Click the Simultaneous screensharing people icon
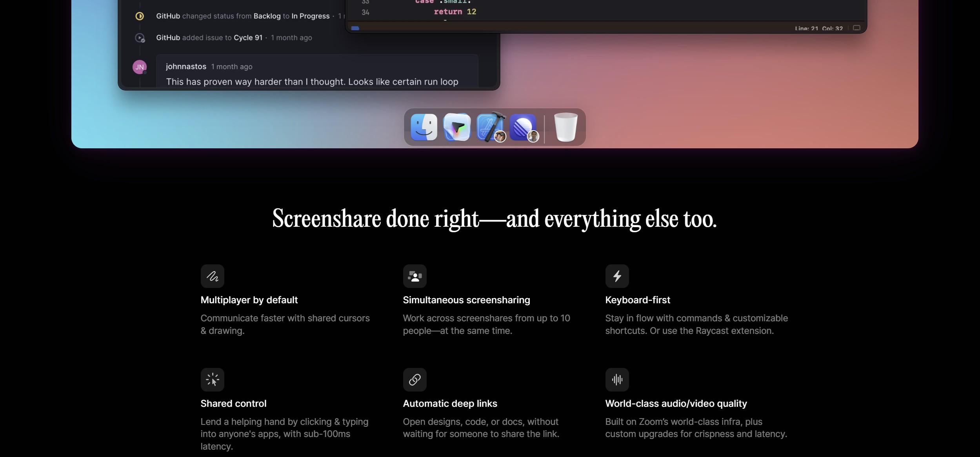Screen dimensions: 980x457 pos(415,276)
